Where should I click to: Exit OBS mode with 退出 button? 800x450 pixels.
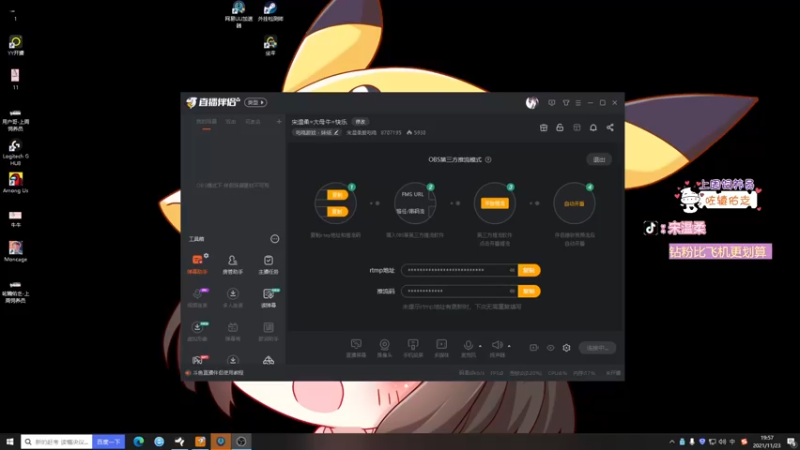click(599, 160)
